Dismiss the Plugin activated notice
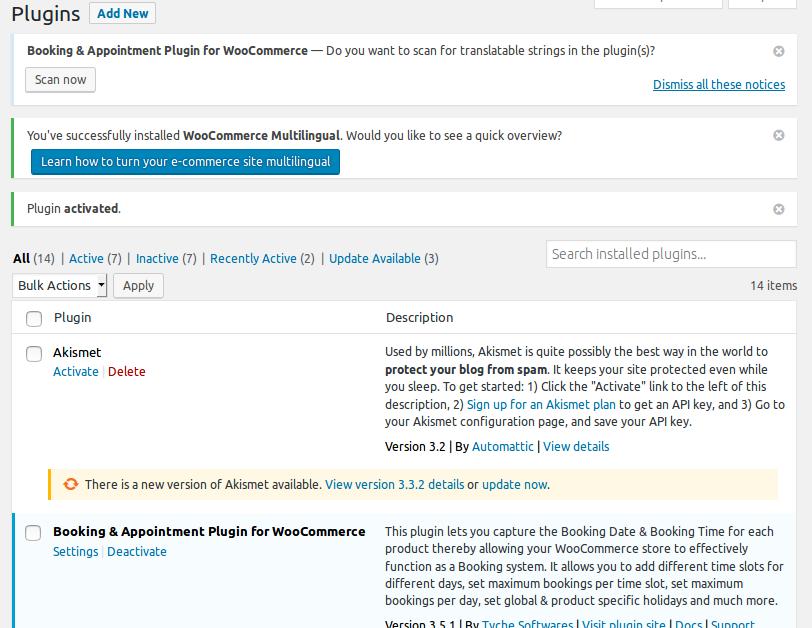 (x=779, y=209)
